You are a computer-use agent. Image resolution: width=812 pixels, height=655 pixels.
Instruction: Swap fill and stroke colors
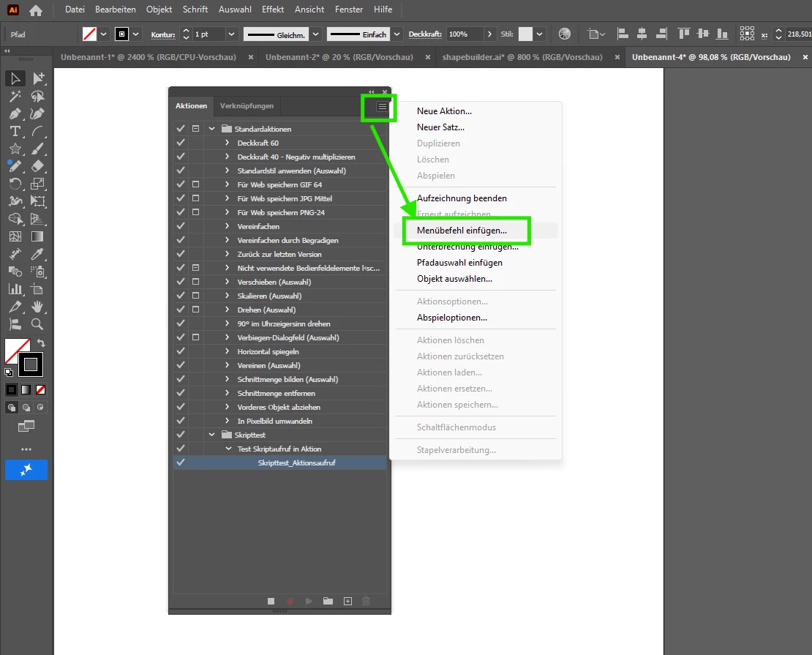click(42, 343)
